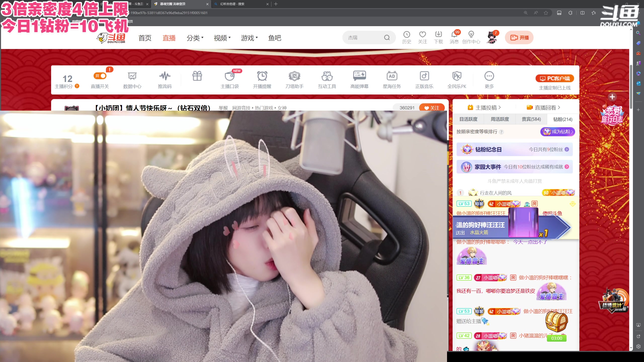Open browser split screen icon
This screenshot has height=362, width=644.
click(x=582, y=13)
